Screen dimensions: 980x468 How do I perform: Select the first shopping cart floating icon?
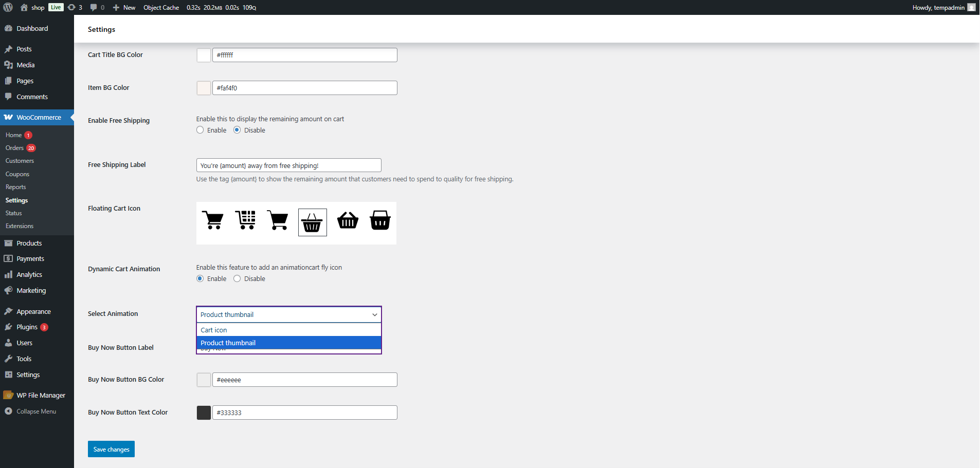click(x=212, y=220)
